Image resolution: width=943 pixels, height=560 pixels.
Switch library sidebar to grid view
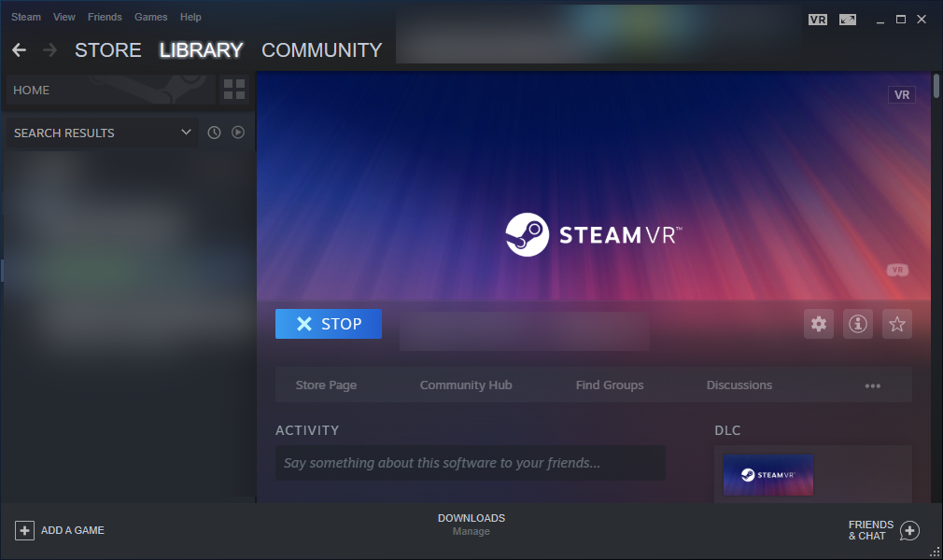[233, 90]
